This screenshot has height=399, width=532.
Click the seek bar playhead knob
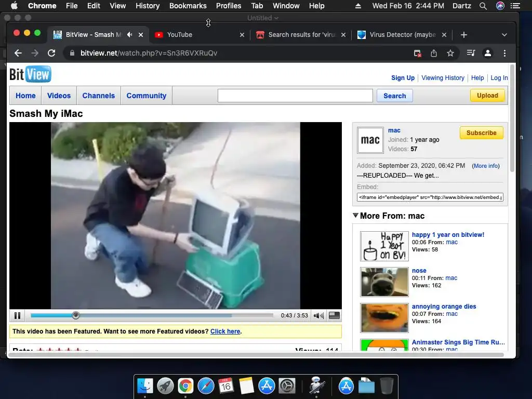(x=76, y=315)
